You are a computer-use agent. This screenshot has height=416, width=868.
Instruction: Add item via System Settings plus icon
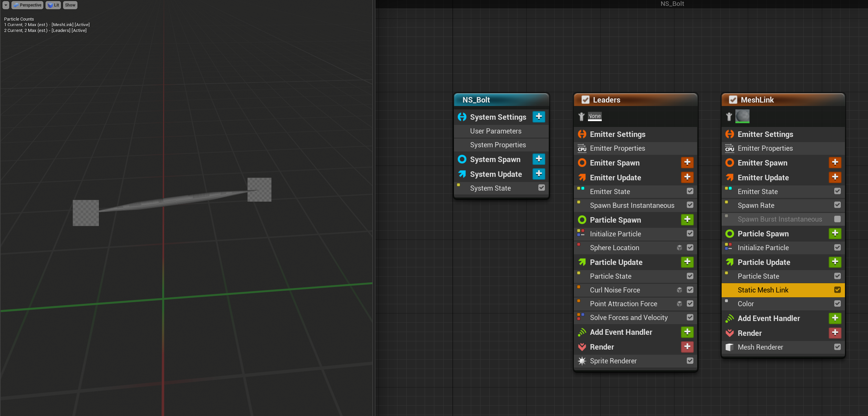[539, 117]
